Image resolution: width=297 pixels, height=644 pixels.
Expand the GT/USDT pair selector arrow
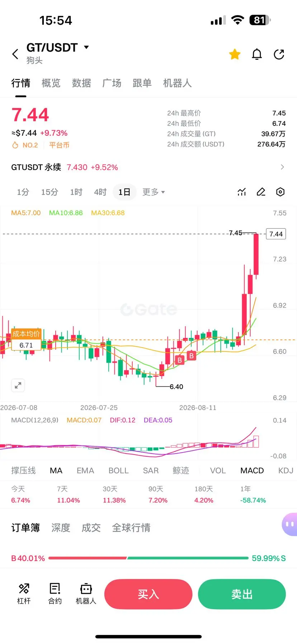click(x=86, y=47)
